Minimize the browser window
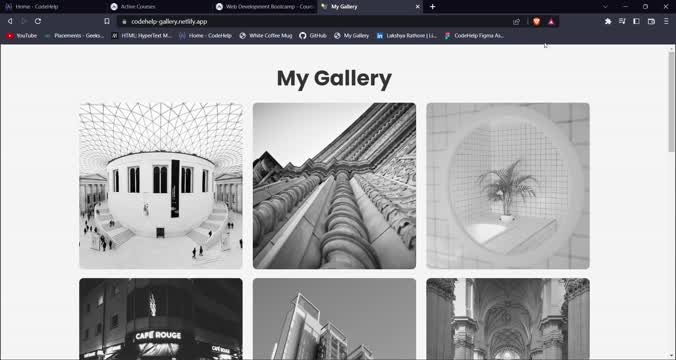This screenshot has width=676, height=360. pyautogui.click(x=626, y=6)
